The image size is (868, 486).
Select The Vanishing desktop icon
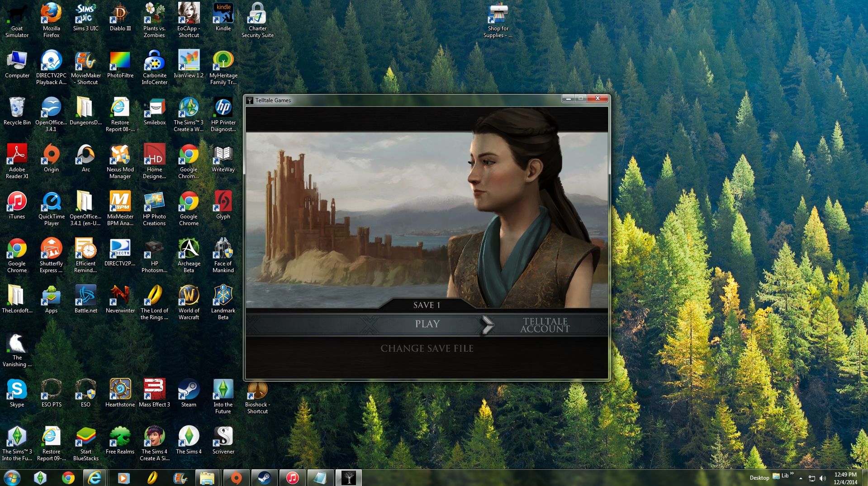coord(17,349)
